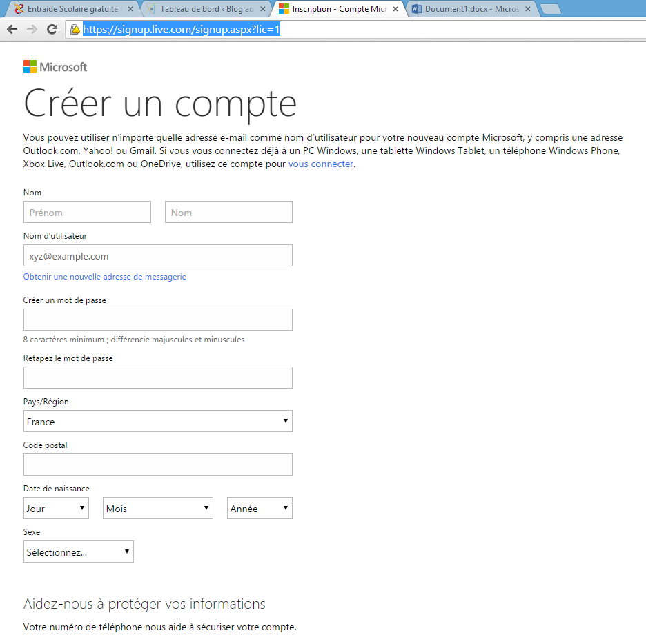Follow the 'vous connecter' link

(x=320, y=164)
